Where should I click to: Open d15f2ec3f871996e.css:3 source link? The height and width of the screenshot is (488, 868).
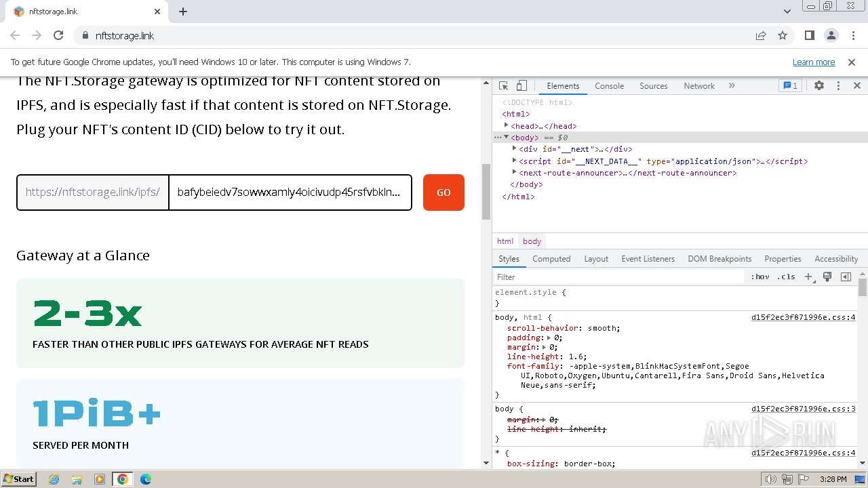click(x=803, y=409)
